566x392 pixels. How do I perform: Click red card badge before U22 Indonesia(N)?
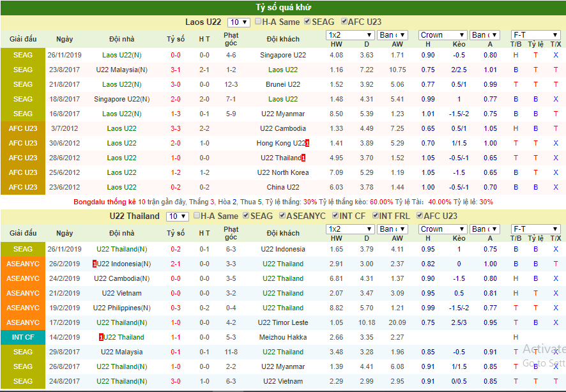tap(95, 264)
